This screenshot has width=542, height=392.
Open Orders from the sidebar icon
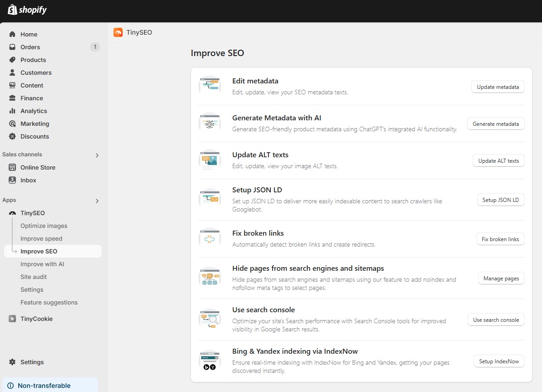coord(12,47)
